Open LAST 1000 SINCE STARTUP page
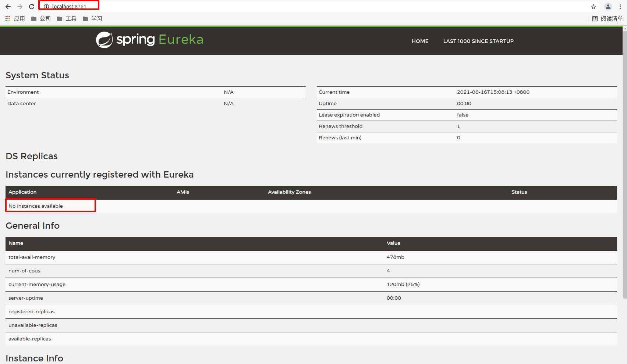 point(478,41)
